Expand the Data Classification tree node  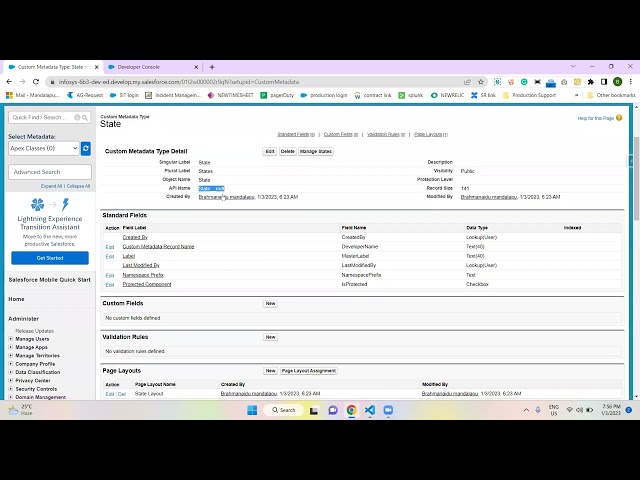[11, 372]
